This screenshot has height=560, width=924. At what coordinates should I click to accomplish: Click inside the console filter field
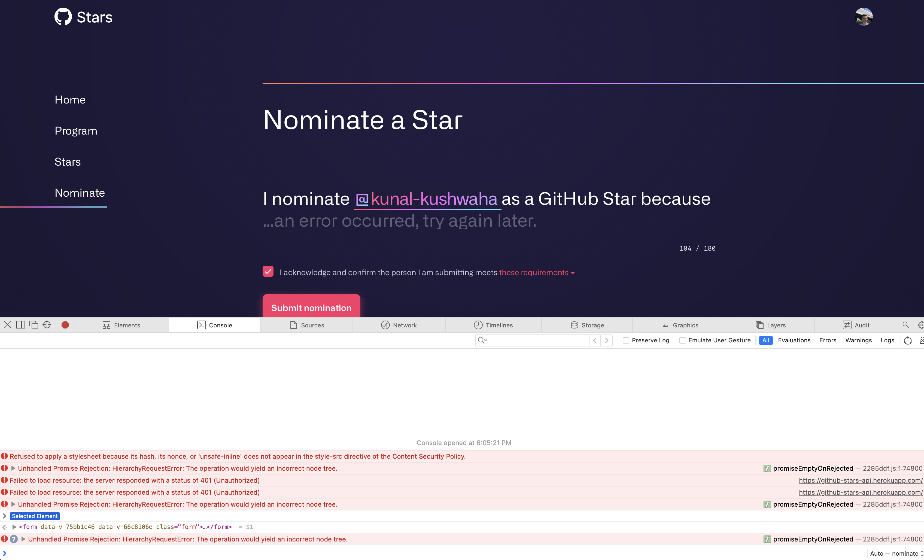click(533, 340)
